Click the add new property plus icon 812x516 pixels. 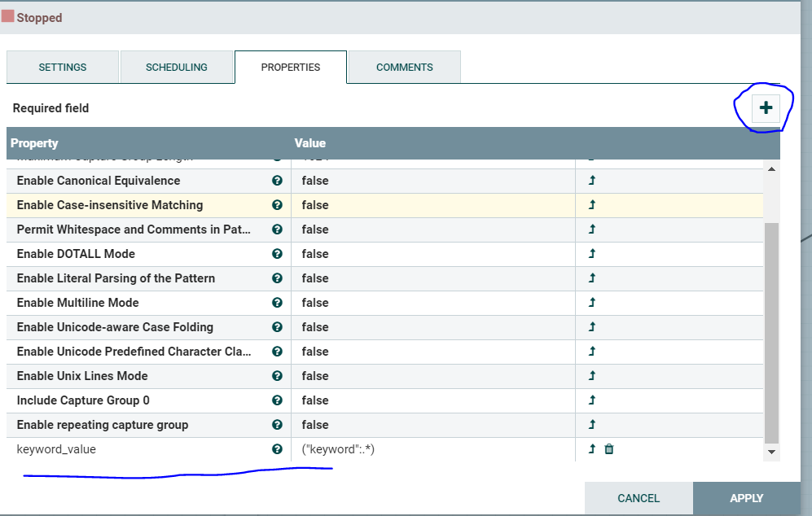764,107
